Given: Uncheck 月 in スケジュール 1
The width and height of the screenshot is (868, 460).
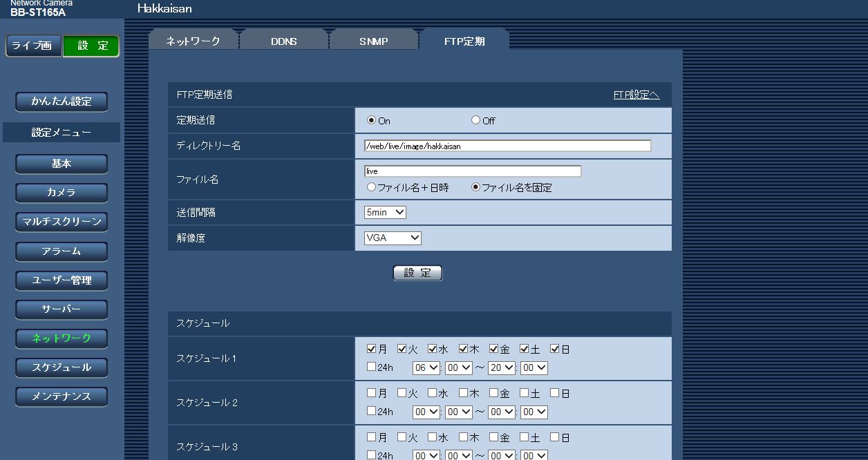Looking at the screenshot, I should (372, 349).
